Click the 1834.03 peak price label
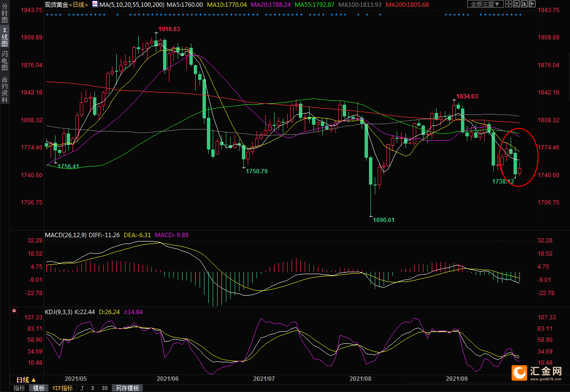 coord(467,96)
